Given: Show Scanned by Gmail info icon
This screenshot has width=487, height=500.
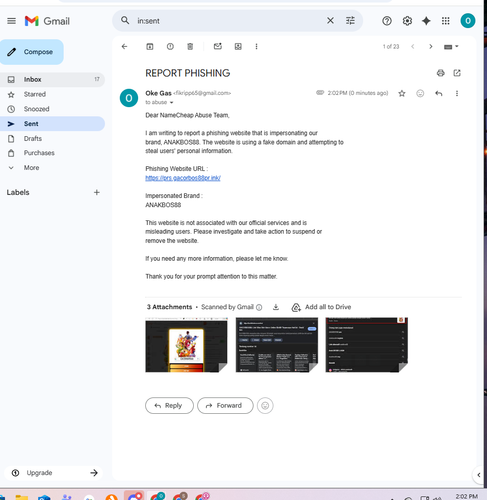Looking at the screenshot, I should pos(259,307).
